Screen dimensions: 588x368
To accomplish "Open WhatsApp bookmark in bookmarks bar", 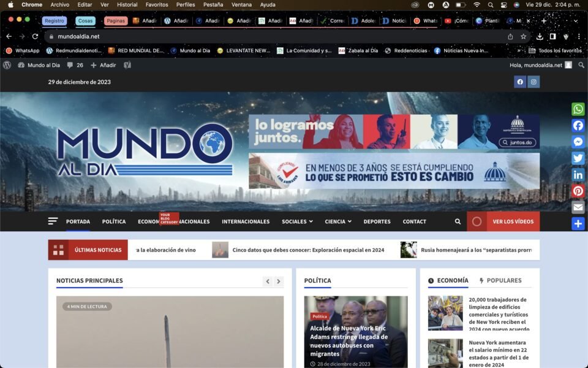I will (x=23, y=50).
